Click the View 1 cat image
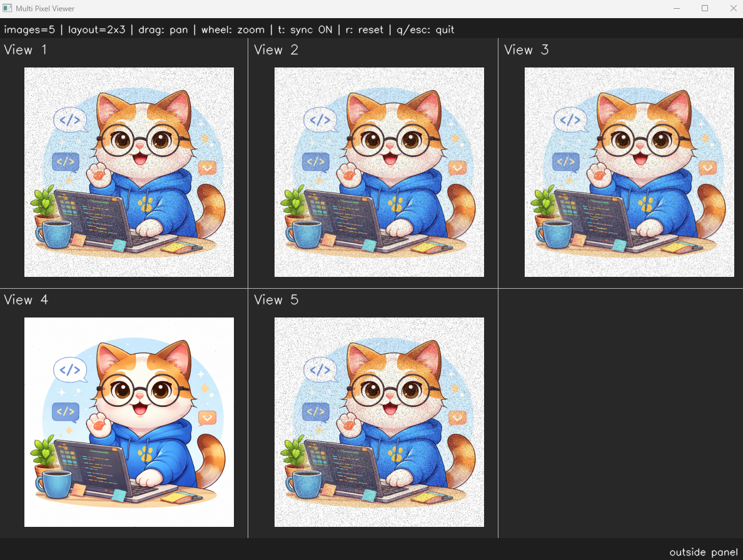 [x=129, y=172]
